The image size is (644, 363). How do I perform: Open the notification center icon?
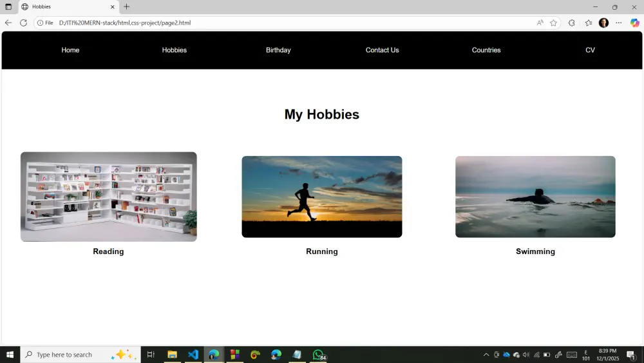point(631,355)
